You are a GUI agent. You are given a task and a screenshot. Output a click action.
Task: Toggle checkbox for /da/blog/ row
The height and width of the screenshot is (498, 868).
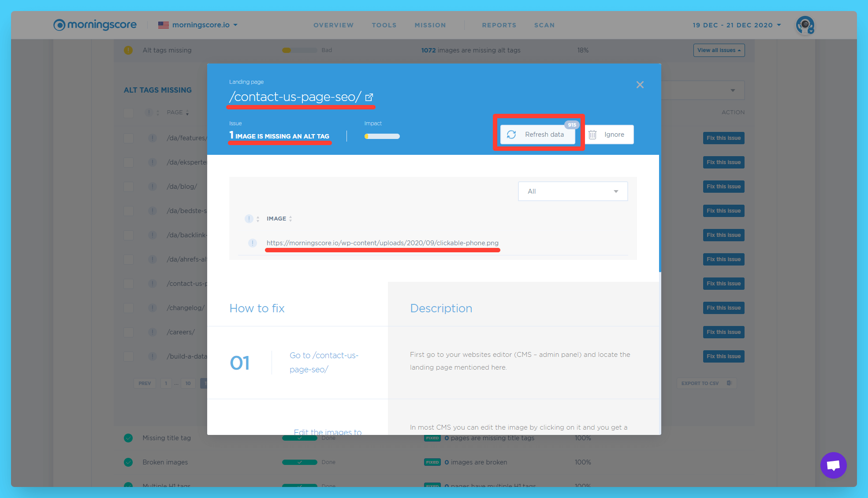click(x=129, y=187)
